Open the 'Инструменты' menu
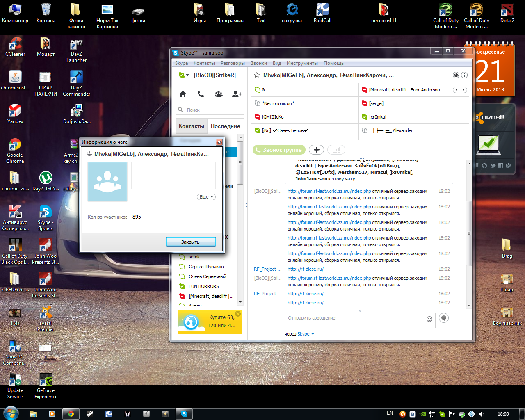This screenshot has width=525, height=420. (x=302, y=63)
